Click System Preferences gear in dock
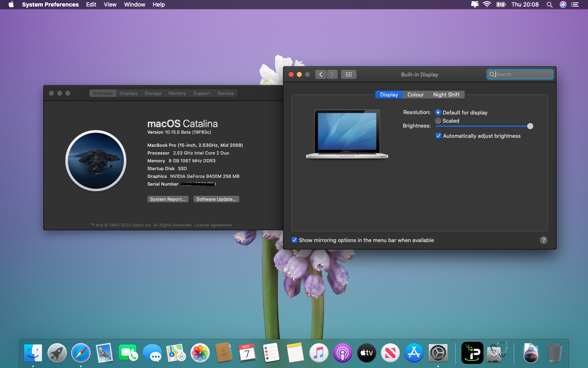This screenshot has height=368, width=588. point(438,352)
